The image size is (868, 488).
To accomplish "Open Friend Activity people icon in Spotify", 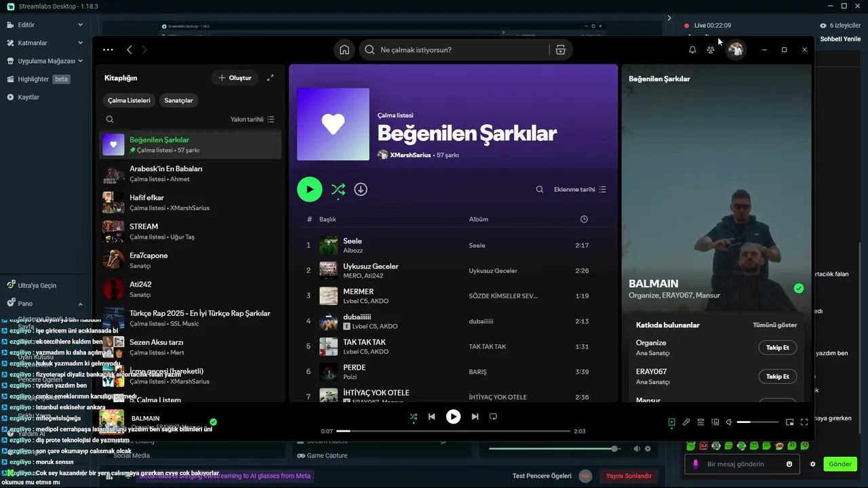I will click(x=711, y=49).
